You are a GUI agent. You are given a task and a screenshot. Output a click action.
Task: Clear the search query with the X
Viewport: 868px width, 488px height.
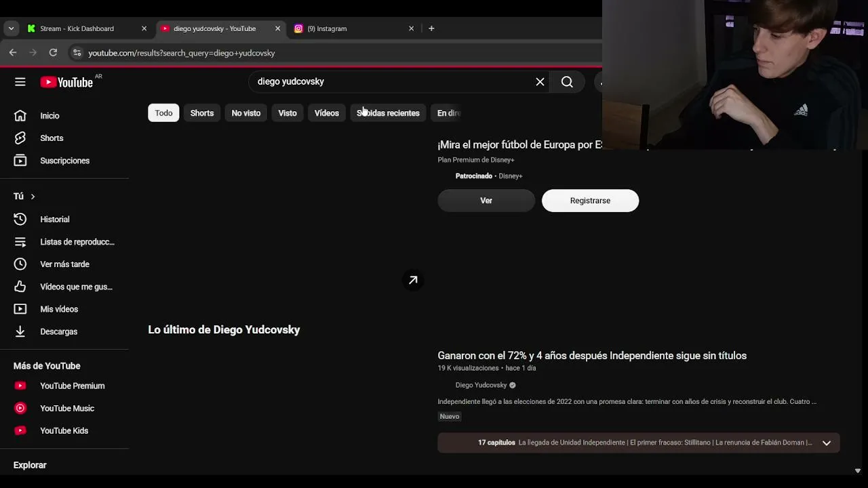point(540,82)
